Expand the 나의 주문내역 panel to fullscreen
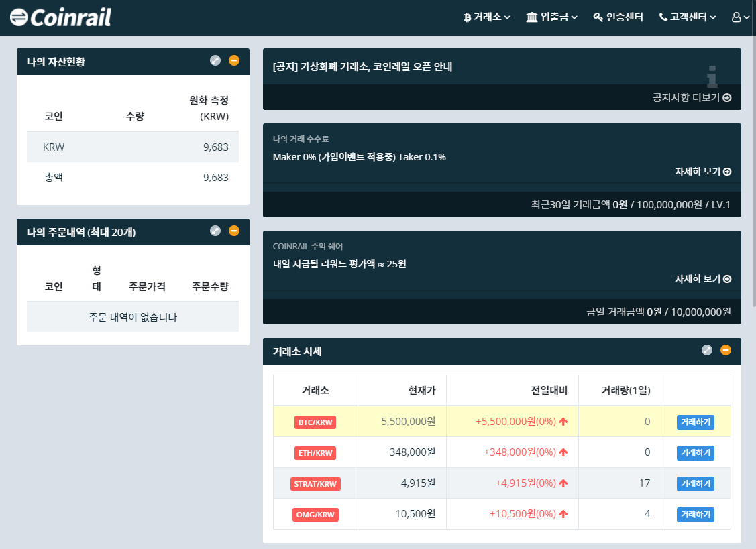 tap(215, 231)
